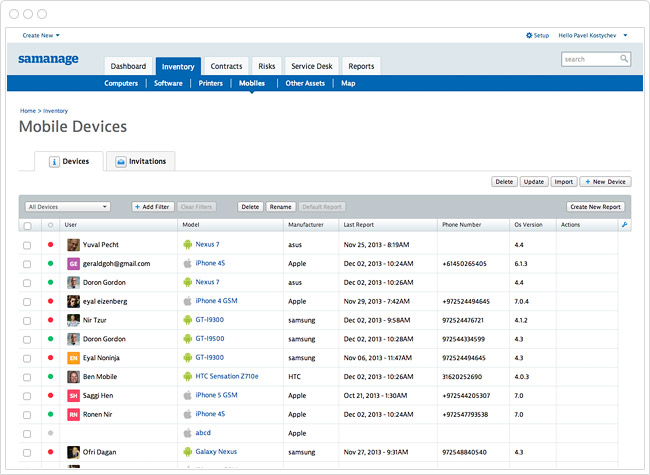Click the Apple icon beside iPhone 5 GSM
650x475 pixels.
pyautogui.click(x=188, y=395)
